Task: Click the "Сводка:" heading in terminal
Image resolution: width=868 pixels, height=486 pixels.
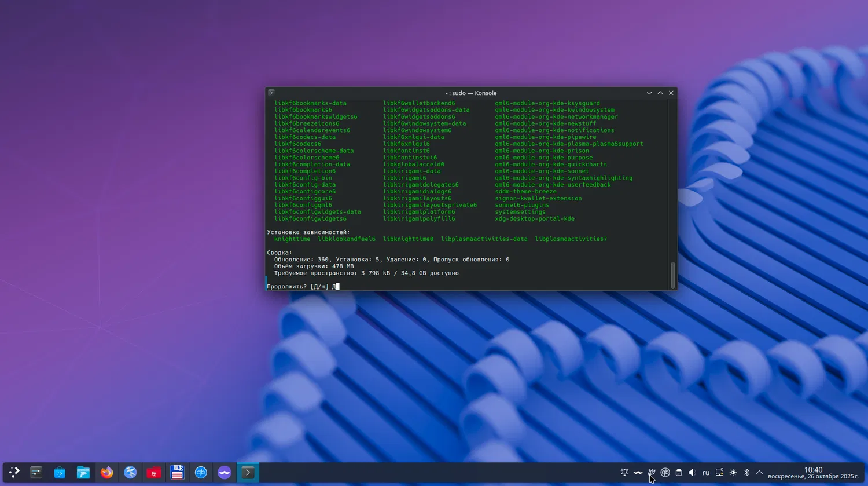Action: pyautogui.click(x=279, y=253)
